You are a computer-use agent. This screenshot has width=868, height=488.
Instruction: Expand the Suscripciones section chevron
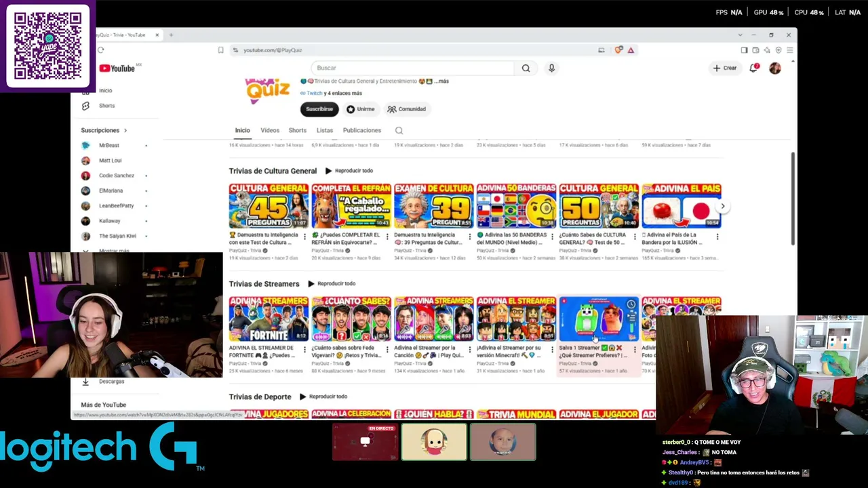point(125,130)
